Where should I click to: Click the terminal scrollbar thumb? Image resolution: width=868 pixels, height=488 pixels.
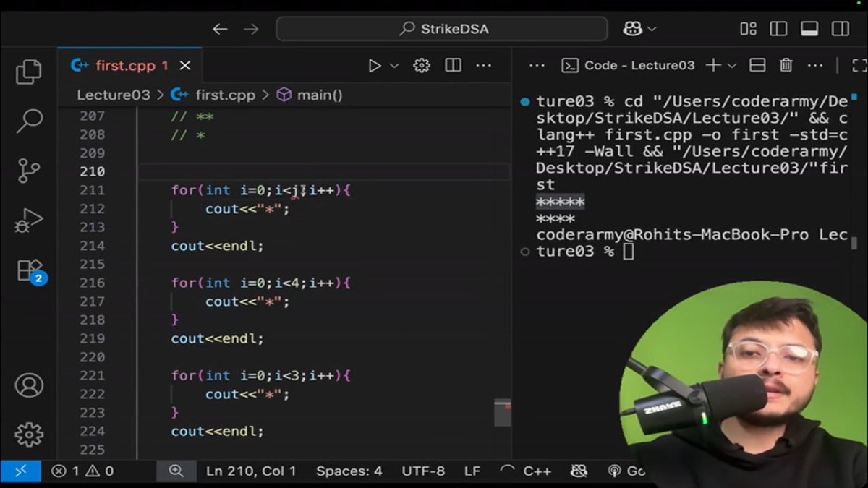(x=854, y=243)
